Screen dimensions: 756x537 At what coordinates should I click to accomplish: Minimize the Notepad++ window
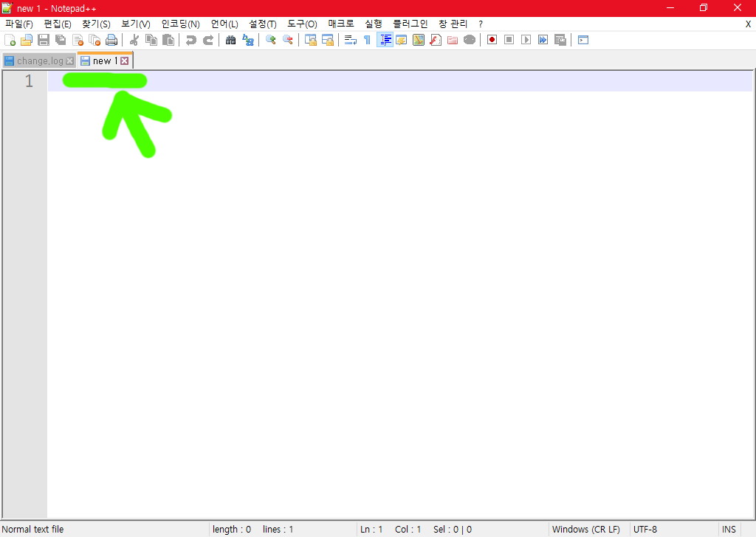[670, 8]
